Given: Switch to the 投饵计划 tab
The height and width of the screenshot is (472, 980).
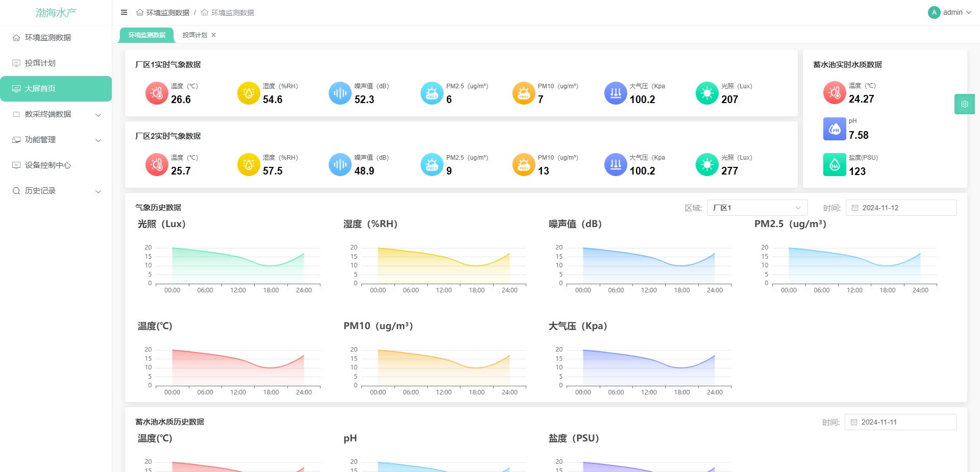Looking at the screenshot, I should [x=194, y=35].
